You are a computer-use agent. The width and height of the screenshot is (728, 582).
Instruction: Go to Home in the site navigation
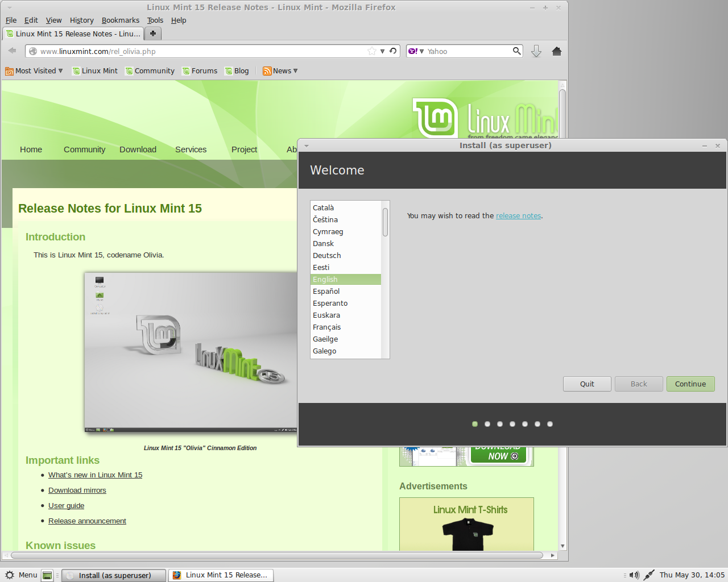pos(31,149)
